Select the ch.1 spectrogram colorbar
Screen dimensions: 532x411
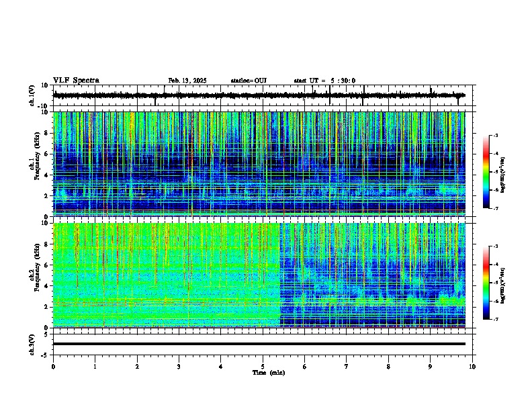tap(486, 172)
